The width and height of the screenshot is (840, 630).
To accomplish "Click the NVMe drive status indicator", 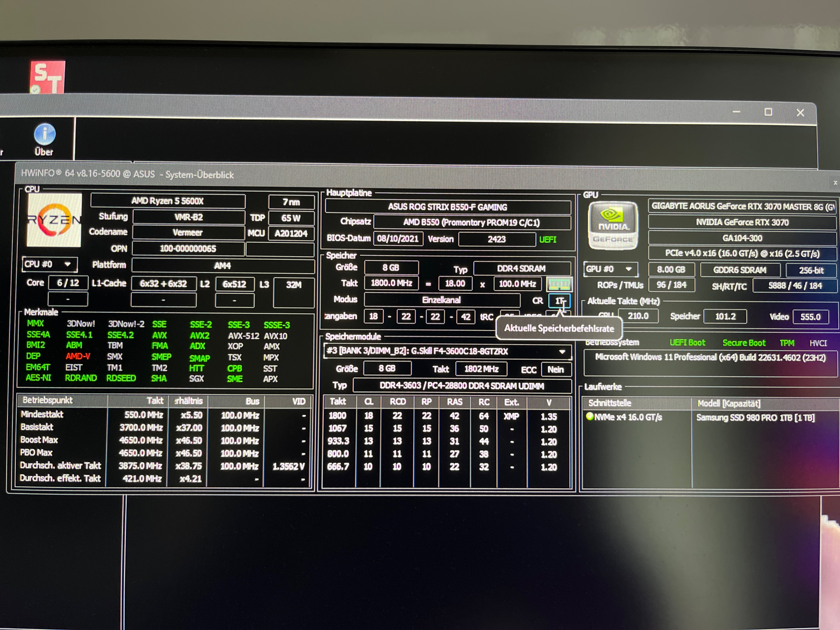I will click(589, 416).
